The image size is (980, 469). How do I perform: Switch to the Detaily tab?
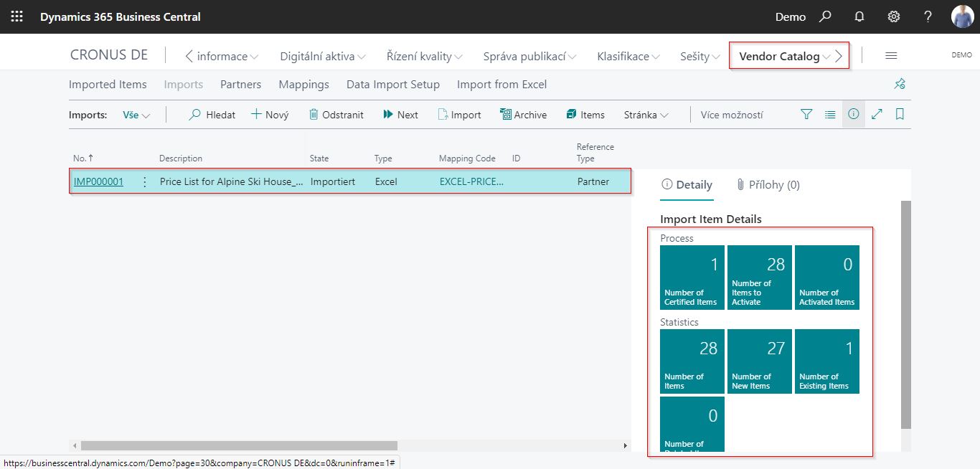pos(687,185)
